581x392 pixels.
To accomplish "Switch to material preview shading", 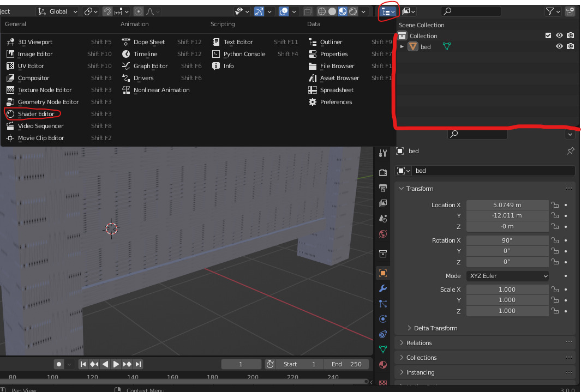I will (343, 11).
